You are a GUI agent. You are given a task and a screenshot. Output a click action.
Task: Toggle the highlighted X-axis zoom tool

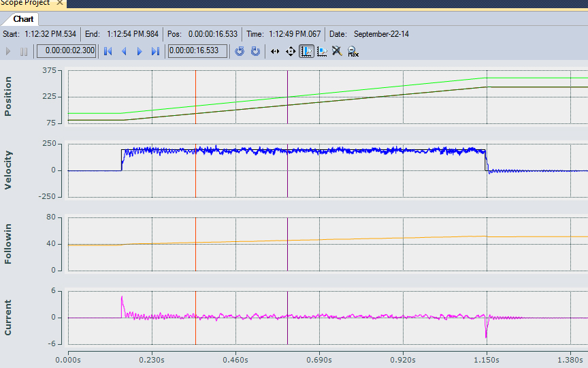(306, 51)
